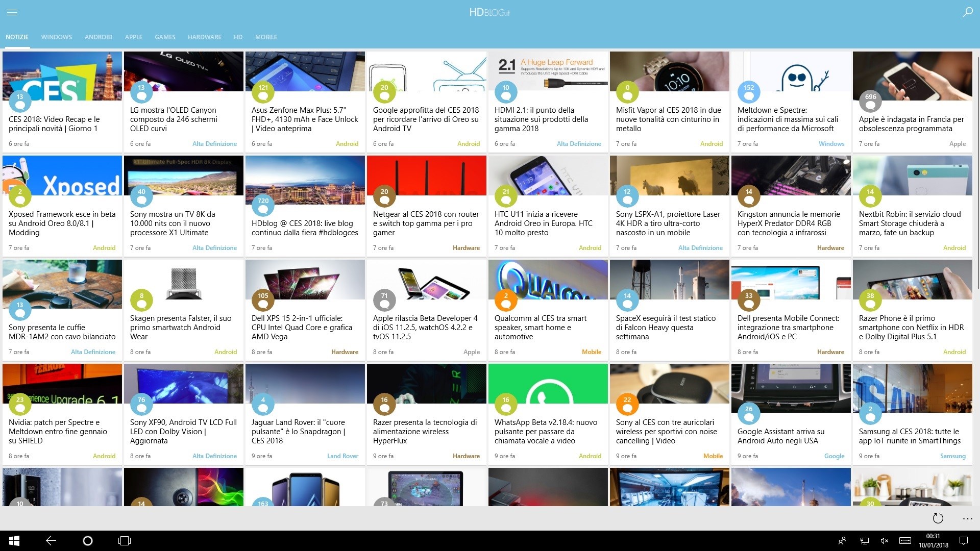Open the Action Center notification icon
The image size is (980, 551).
(x=963, y=541)
